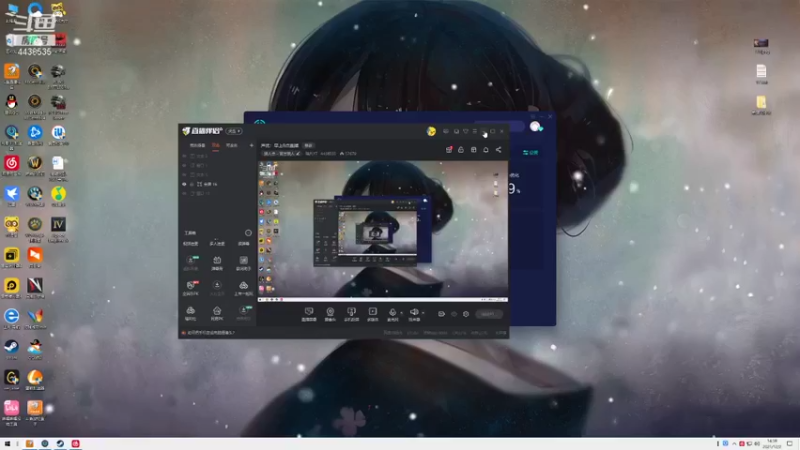This screenshot has width=800, height=450.
Task: Open the World of Warcraft desktop icon
Action: pos(35,165)
